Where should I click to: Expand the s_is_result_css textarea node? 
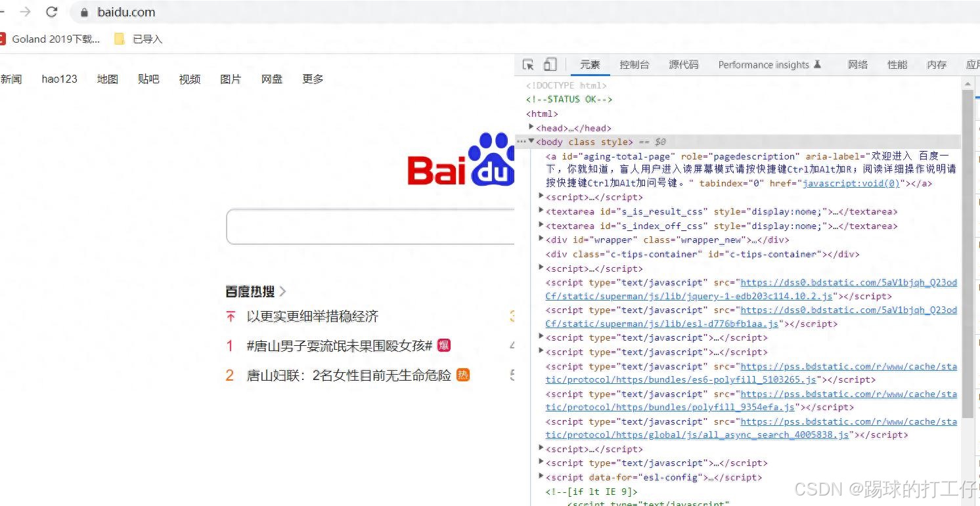[541, 211]
